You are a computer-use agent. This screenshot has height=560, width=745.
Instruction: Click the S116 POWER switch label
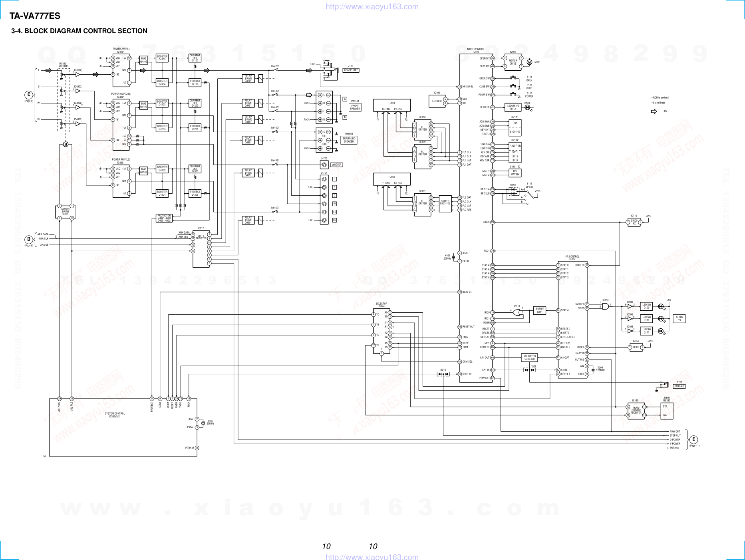click(529, 95)
